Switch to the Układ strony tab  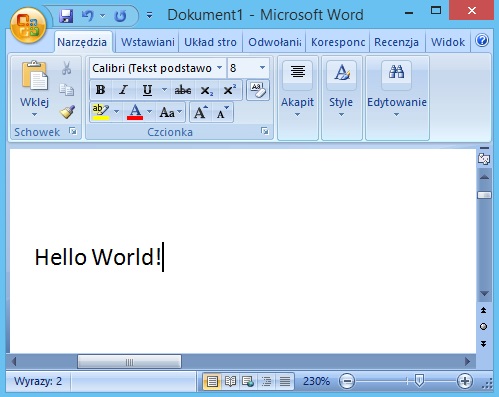click(210, 42)
